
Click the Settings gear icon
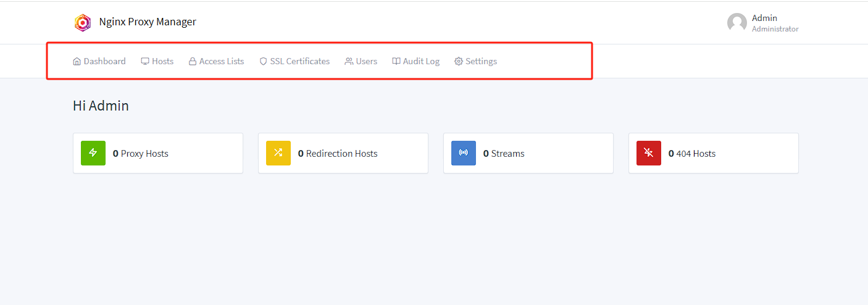459,61
